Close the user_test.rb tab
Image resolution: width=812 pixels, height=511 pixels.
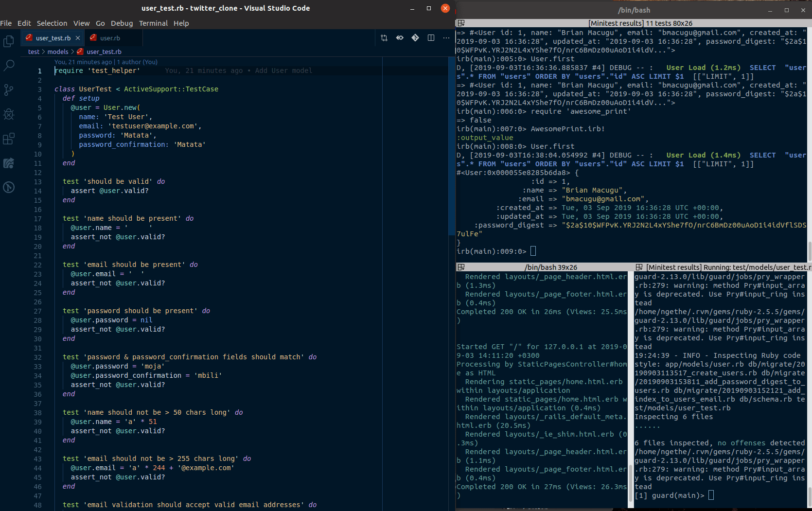point(77,38)
